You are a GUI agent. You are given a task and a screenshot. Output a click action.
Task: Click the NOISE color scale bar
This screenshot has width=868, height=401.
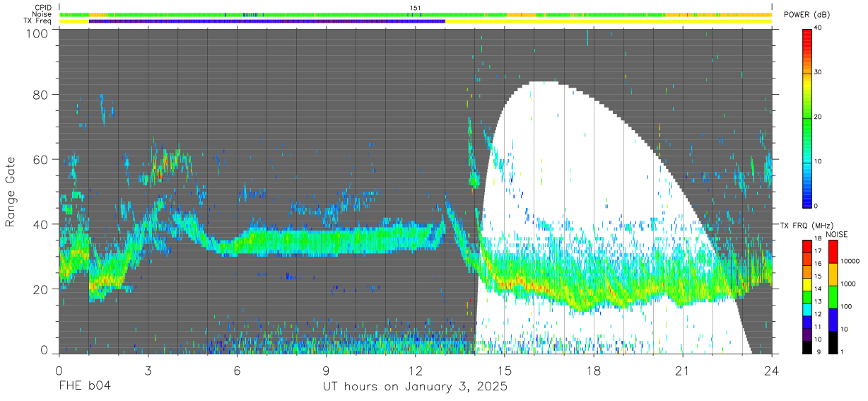834,296
